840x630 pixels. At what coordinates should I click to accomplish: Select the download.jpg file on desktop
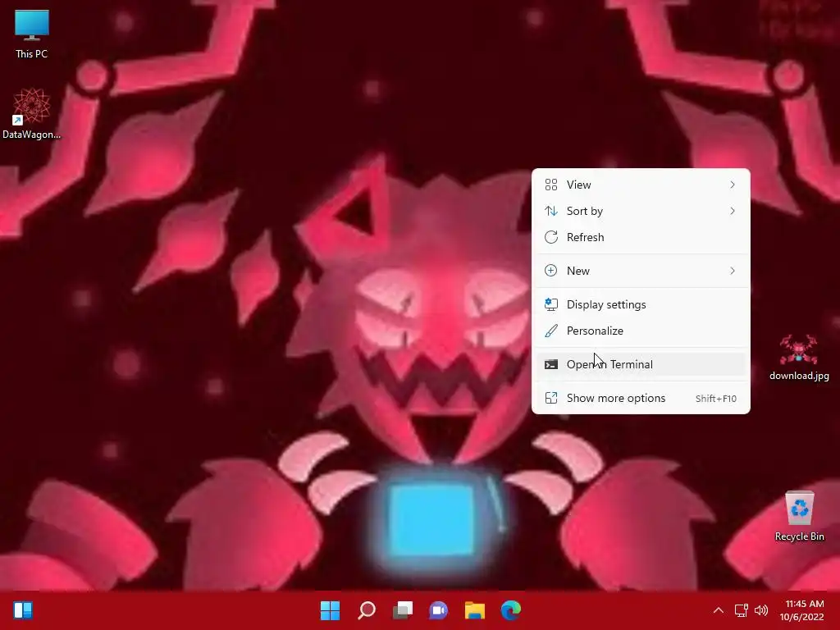tap(799, 358)
